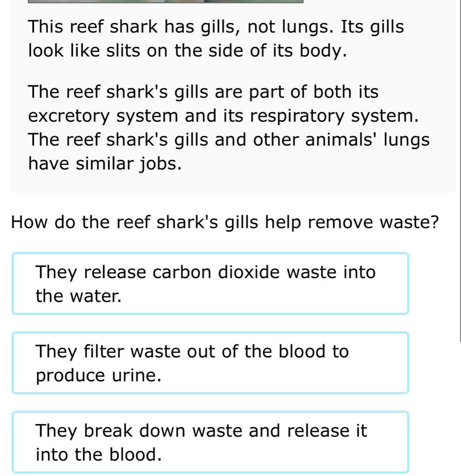Click the line "The reef shark's gills are part of both"
The image size is (461, 476).
(x=203, y=92)
